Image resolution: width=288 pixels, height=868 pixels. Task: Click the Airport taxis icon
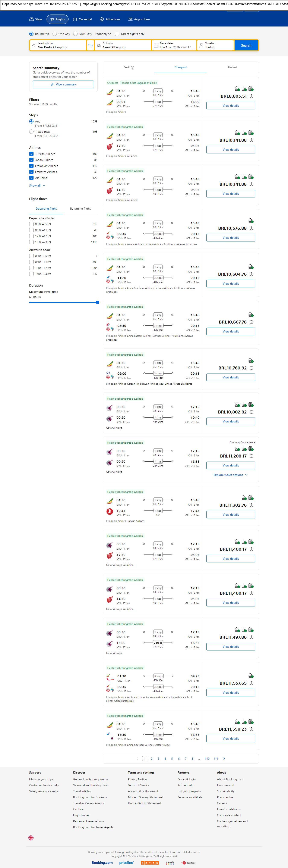pyautogui.click(x=130, y=19)
